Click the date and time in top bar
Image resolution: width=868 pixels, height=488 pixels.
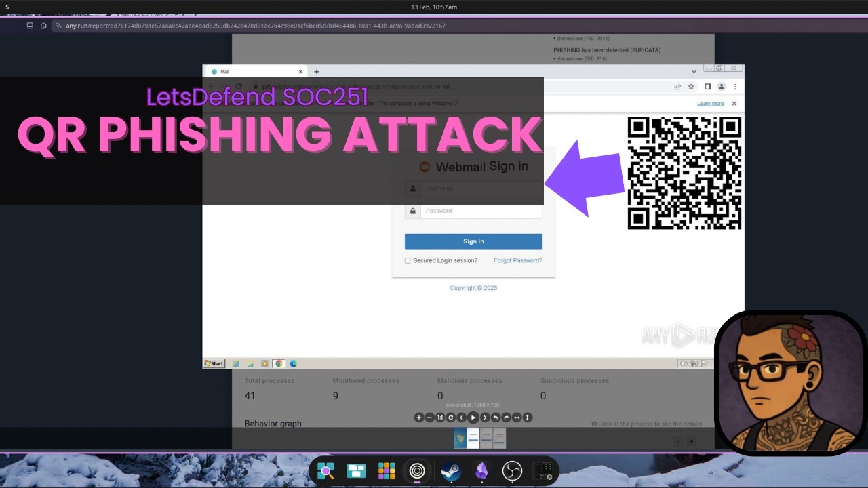pyautogui.click(x=434, y=7)
